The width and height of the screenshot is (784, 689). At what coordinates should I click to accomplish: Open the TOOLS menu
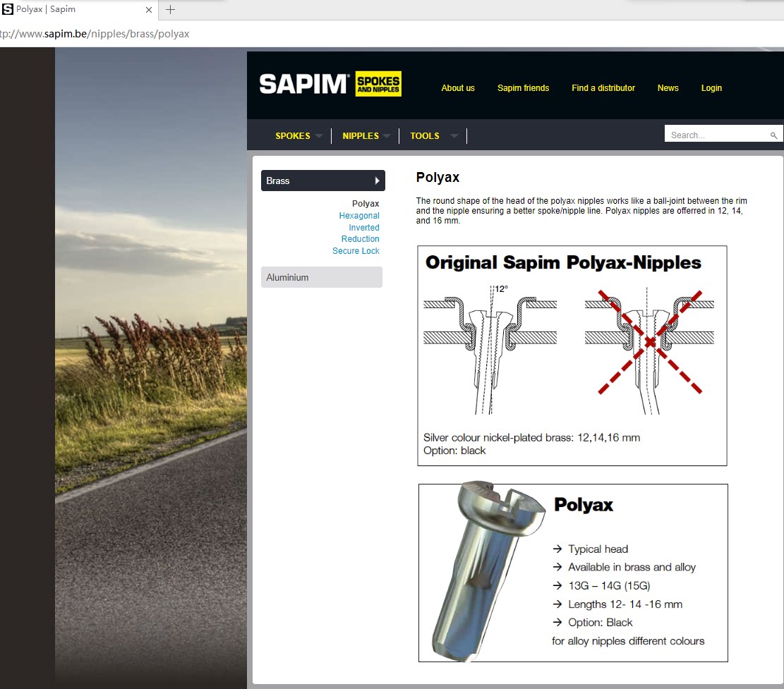tap(425, 136)
